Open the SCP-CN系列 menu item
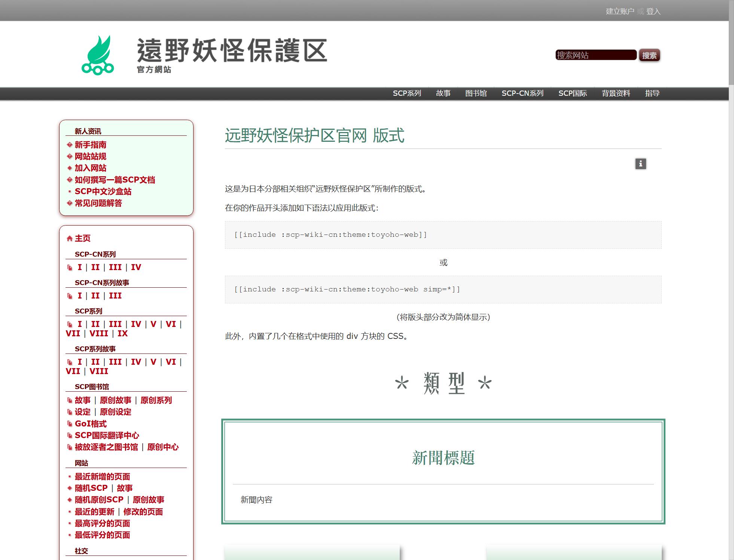This screenshot has width=734, height=560. 523,93
